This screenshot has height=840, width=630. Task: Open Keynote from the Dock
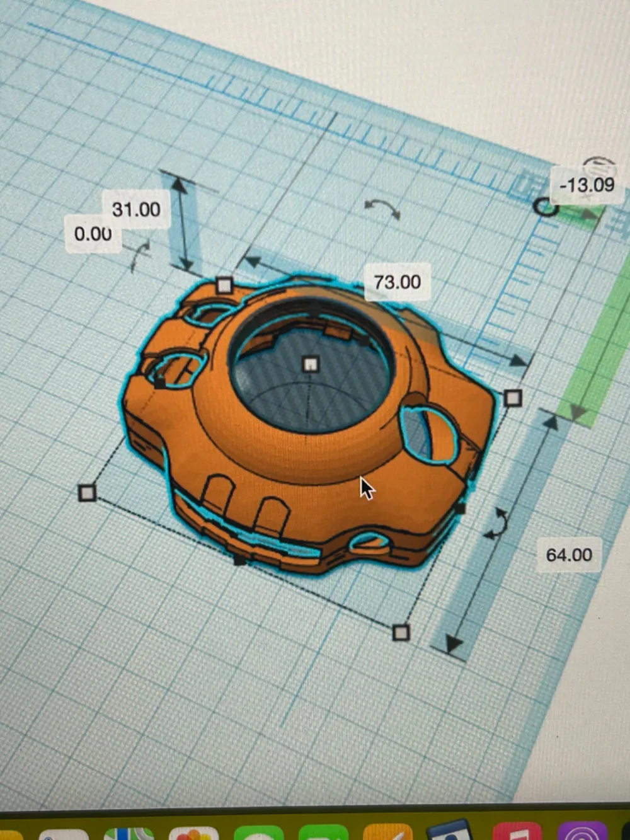(x=449, y=831)
